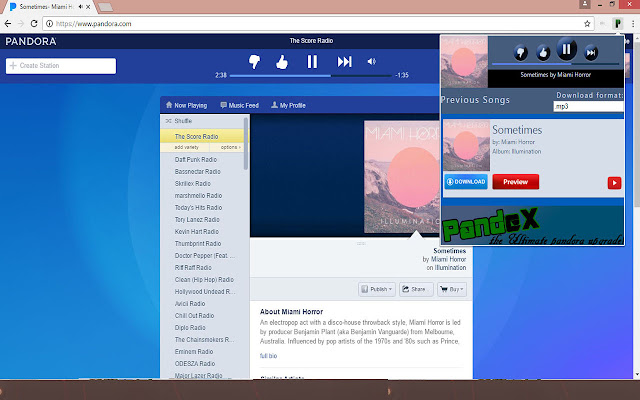The image size is (640, 400).
Task: Select The Chainsmokers Radio station
Action: (204, 340)
